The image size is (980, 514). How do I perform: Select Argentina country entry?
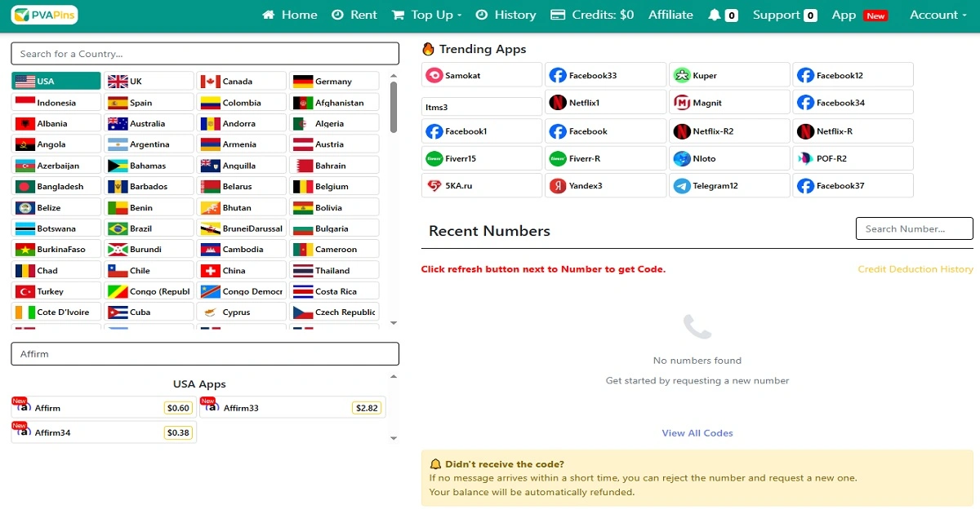(149, 144)
